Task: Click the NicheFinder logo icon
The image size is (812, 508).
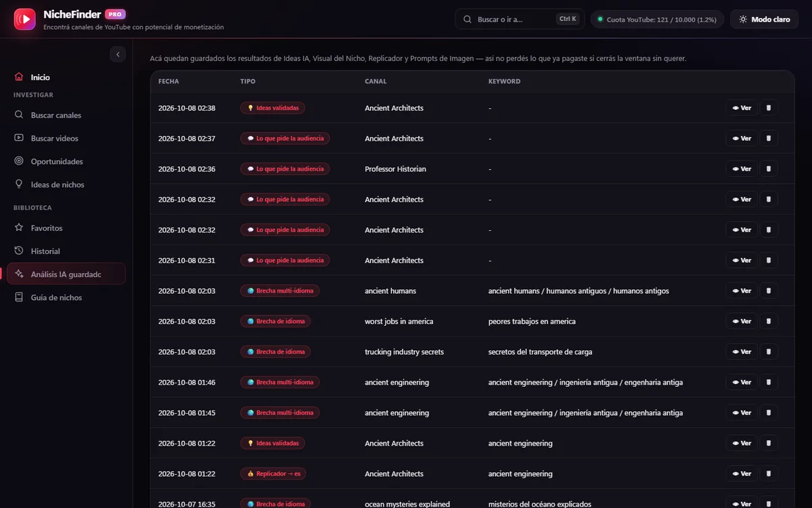Action: pyautogui.click(x=25, y=19)
